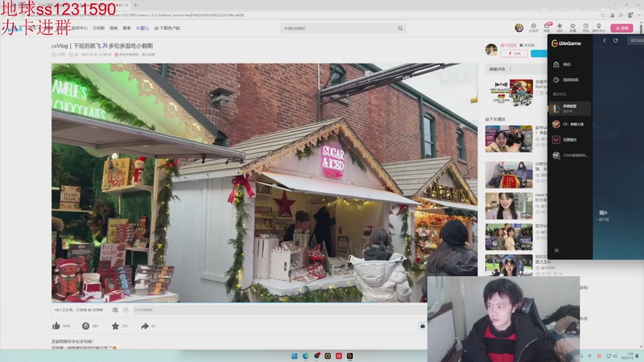Open the 收藏 favorites icon in header
Viewport: 644px width, 362px height.
(x=572, y=27)
